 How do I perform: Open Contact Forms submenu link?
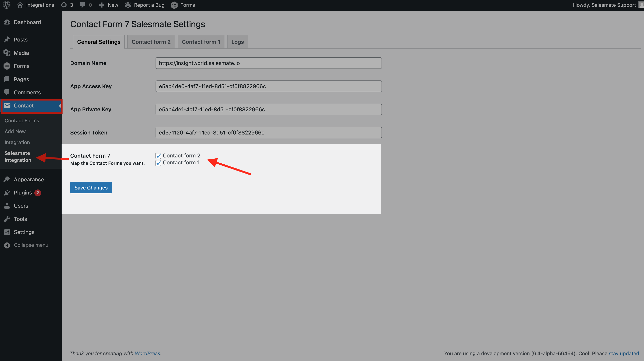[22, 121]
